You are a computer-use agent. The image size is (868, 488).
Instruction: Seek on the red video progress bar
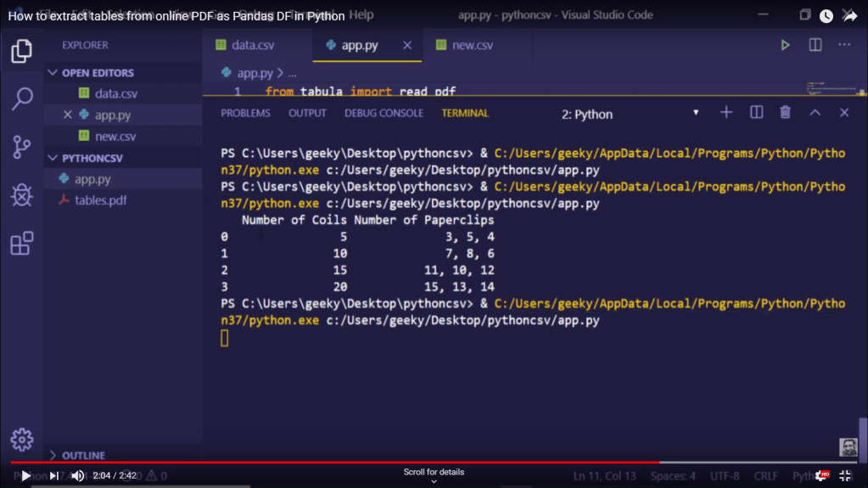point(339,463)
